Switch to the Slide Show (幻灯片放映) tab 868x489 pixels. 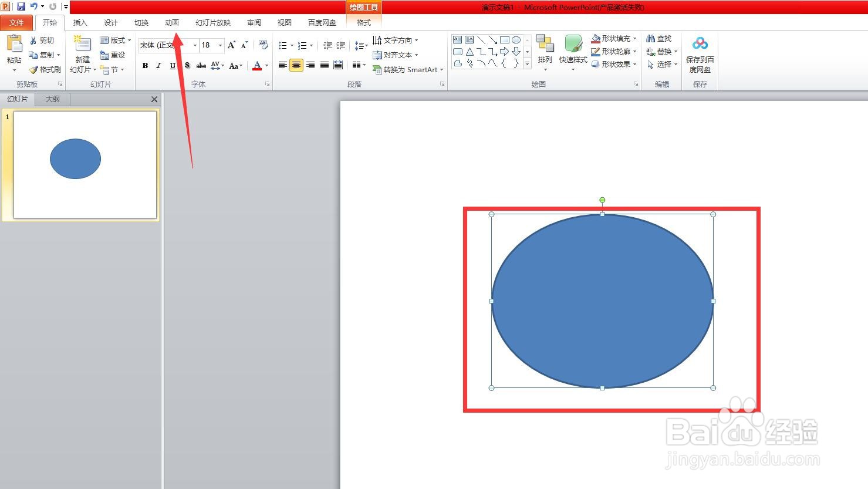(x=213, y=22)
